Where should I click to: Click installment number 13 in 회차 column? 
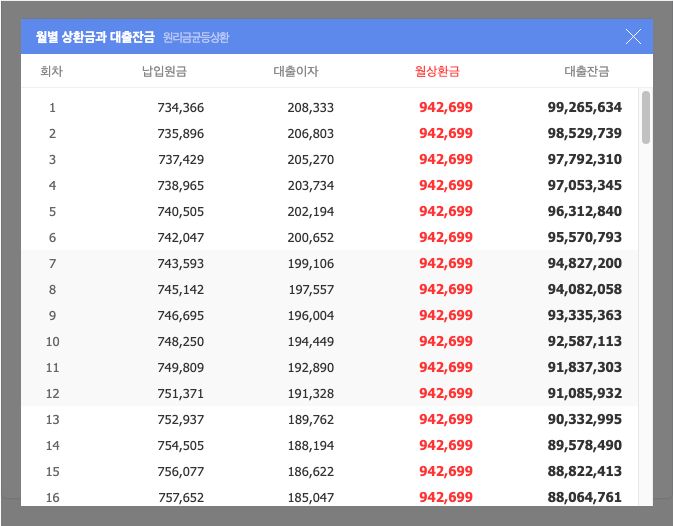(52, 419)
